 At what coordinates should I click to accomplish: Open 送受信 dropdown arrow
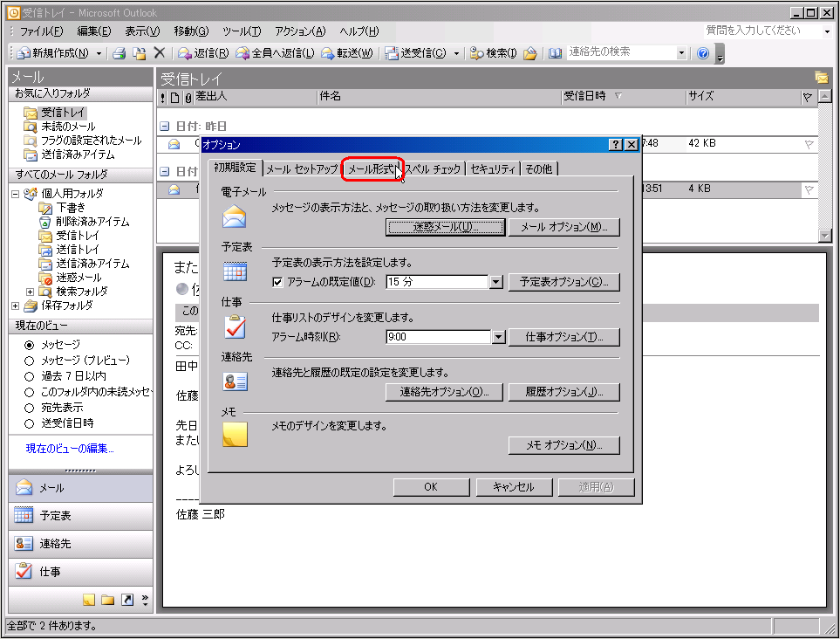[456, 53]
